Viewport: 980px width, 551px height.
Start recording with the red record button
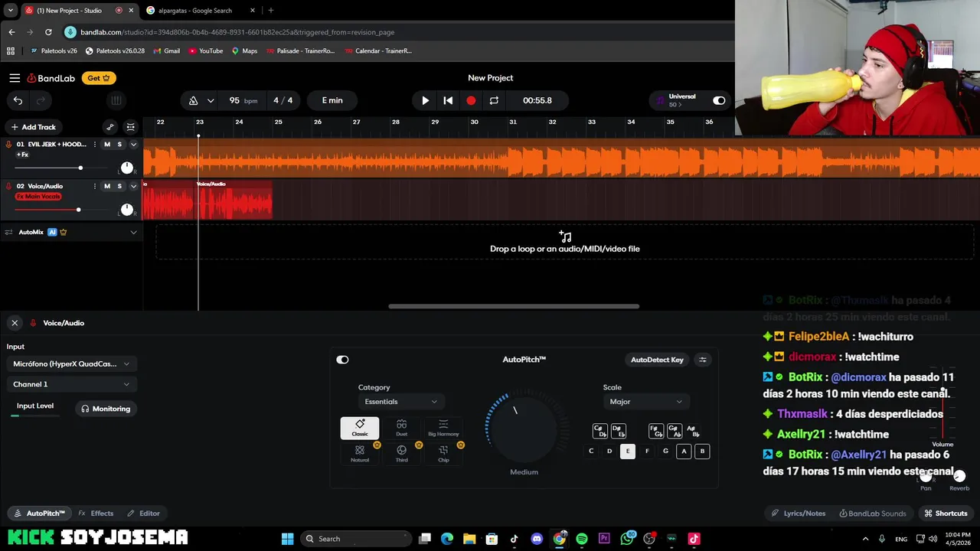471,100
